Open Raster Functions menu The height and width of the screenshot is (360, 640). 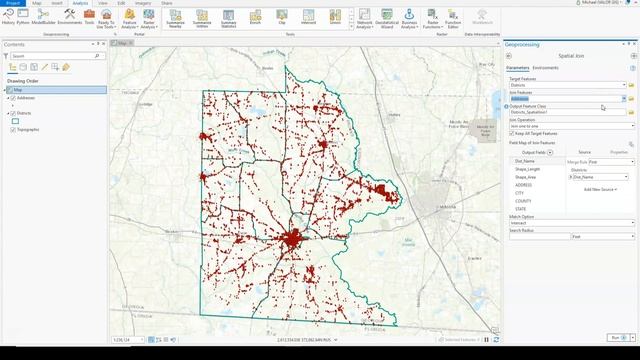pyautogui.click(x=433, y=19)
